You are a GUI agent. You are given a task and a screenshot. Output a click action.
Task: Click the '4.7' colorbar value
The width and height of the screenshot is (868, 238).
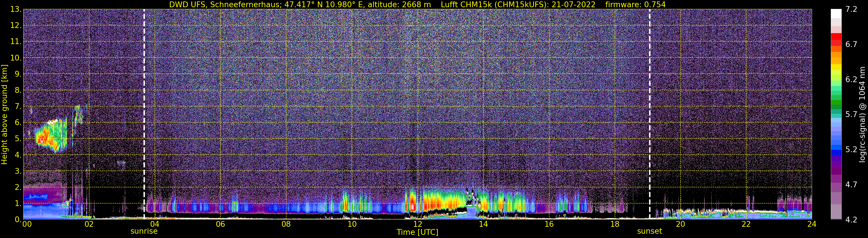tap(851, 184)
